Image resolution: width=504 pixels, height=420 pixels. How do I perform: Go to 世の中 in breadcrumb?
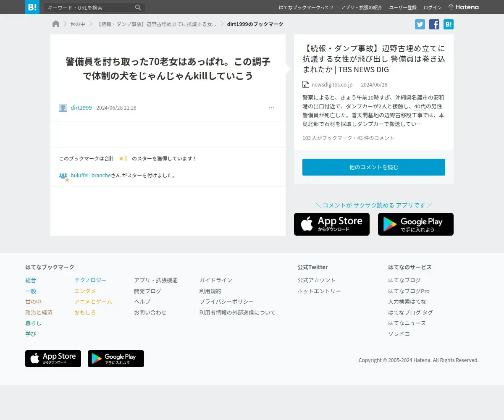pyautogui.click(x=78, y=24)
